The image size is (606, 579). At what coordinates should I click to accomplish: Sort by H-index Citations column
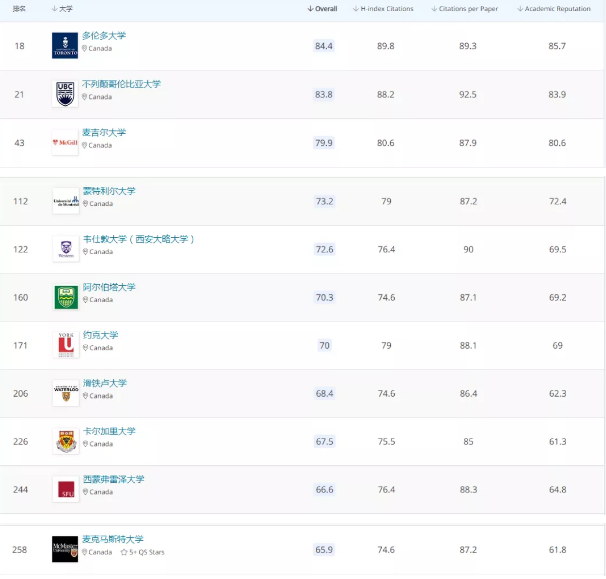click(383, 9)
